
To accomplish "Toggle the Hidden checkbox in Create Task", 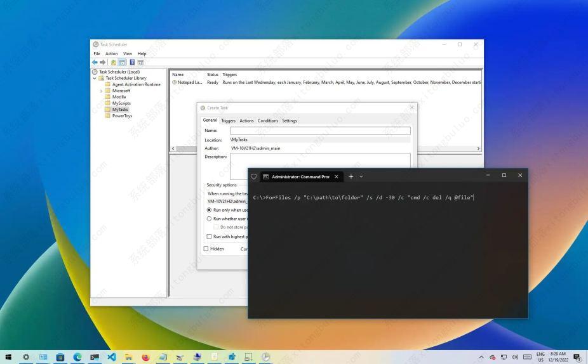I will tap(206, 249).
